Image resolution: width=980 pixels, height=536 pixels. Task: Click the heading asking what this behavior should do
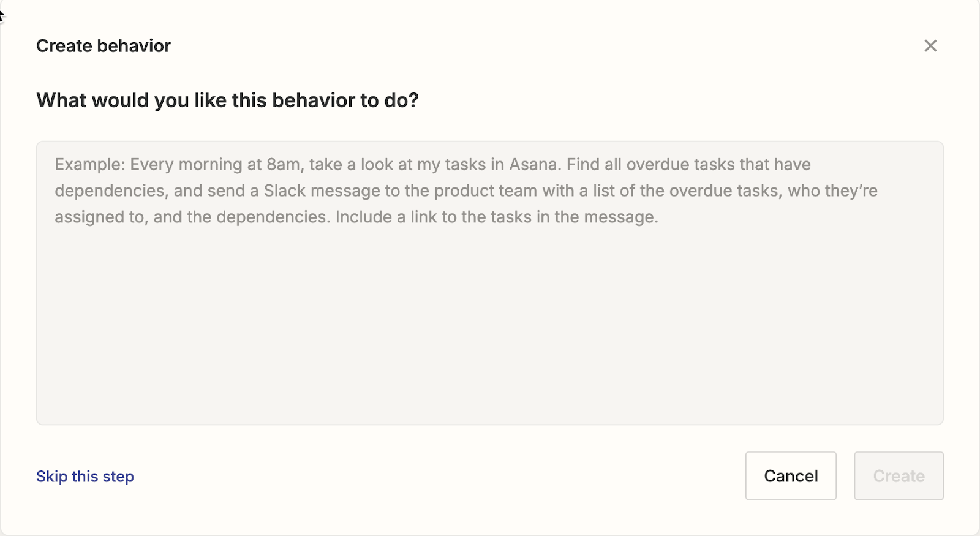(x=227, y=100)
